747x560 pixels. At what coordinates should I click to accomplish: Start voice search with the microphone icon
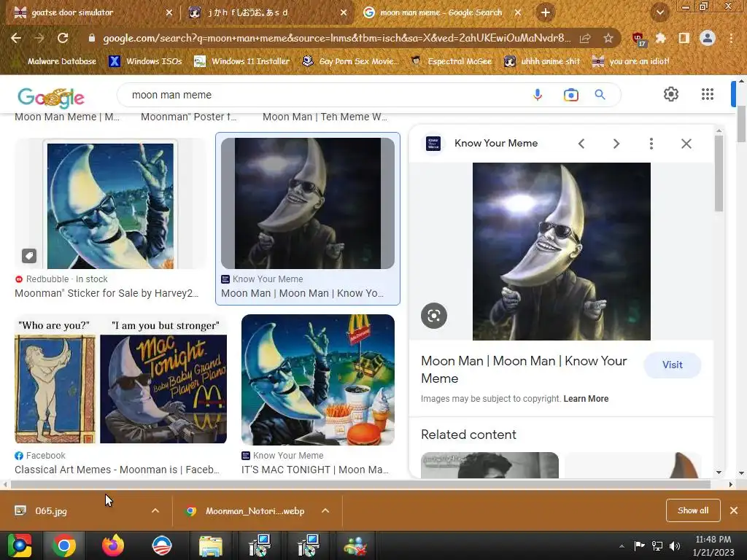pyautogui.click(x=538, y=95)
